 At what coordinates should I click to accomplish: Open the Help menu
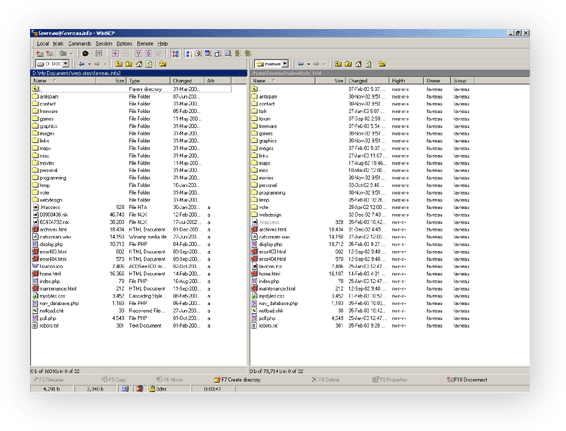[x=163, y=43]
